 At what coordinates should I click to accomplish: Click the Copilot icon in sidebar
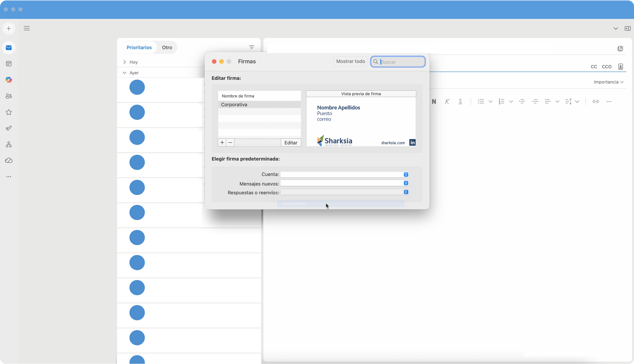tap(9, 80)
